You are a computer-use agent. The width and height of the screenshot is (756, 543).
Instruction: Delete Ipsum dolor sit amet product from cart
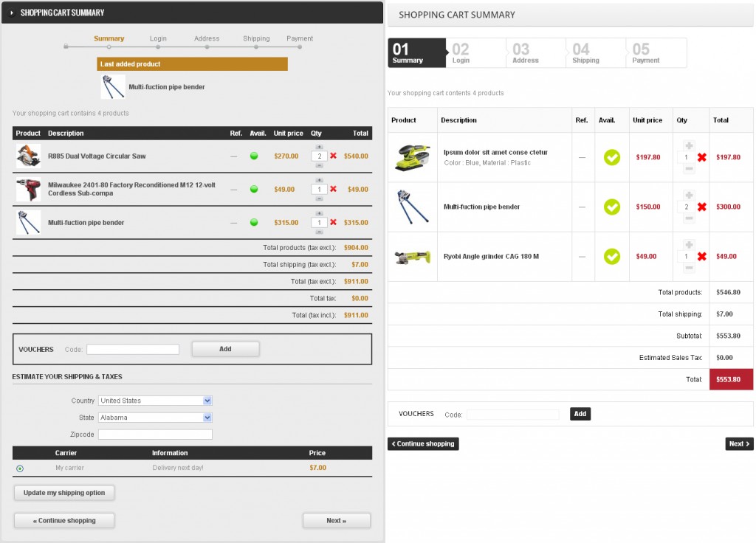pos(702,157)
